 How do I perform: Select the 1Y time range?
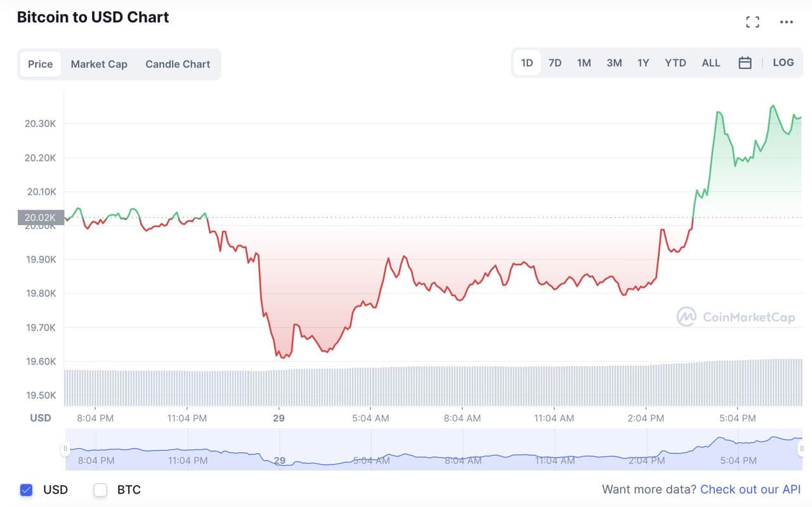(643, 63)
